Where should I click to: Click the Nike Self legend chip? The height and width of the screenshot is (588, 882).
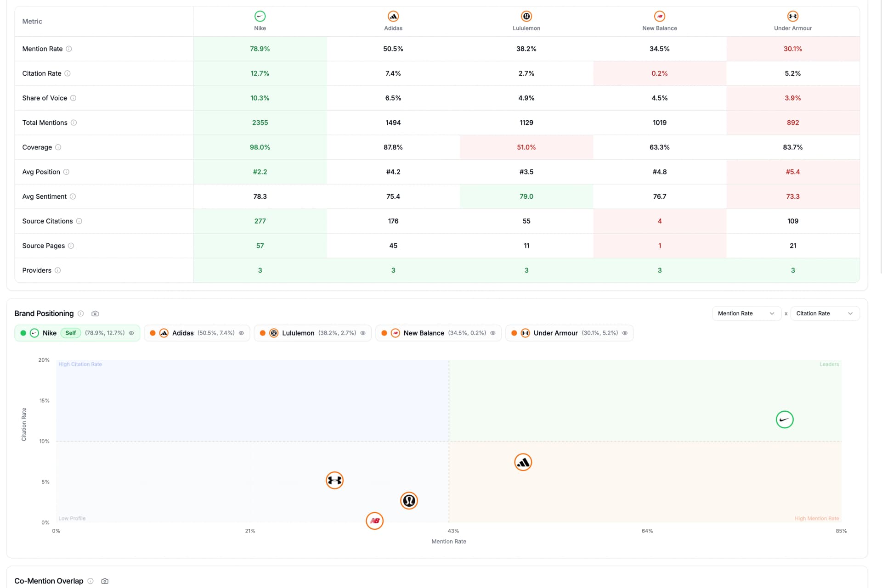(77, 333)
